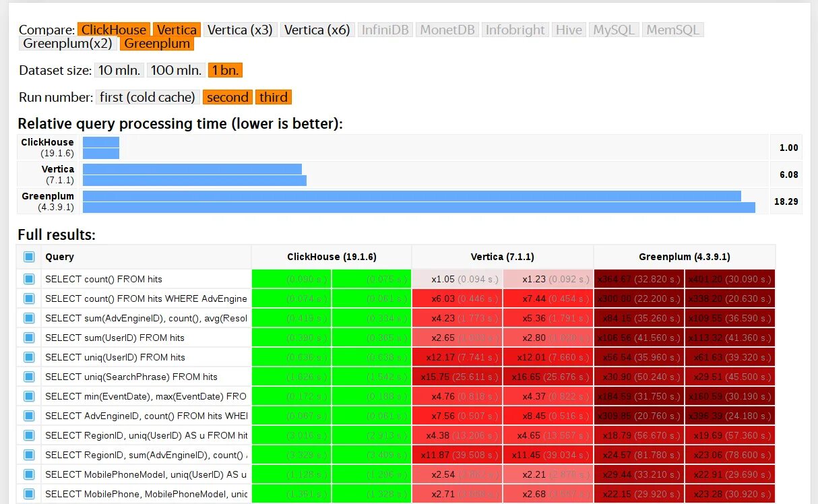Screen dimensions: 818x504
Task: Click the x16.65 (25.676 s.) Vertica cell
Action: point(548,377)
